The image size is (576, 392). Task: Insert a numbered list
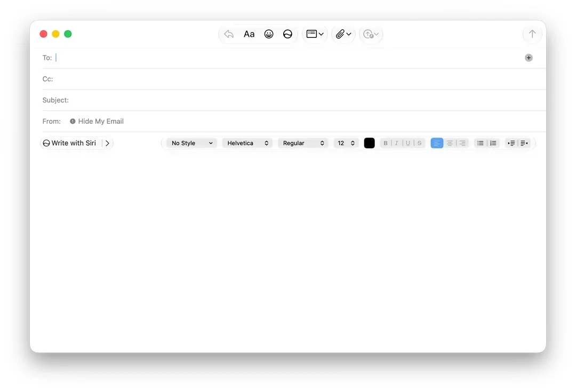click(x=493, y=143)
